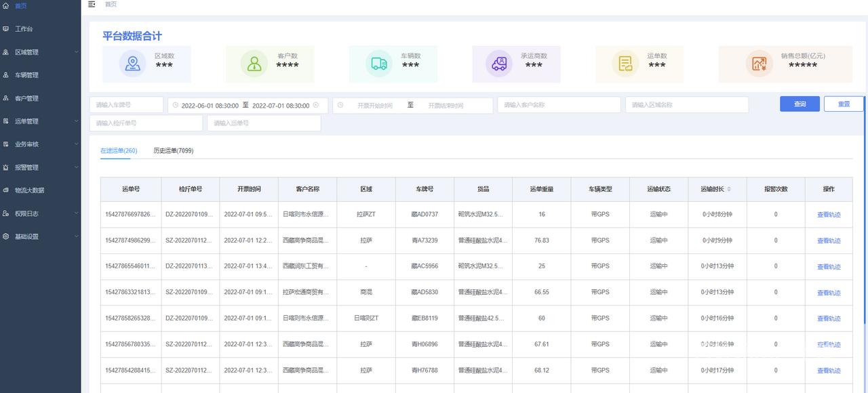Viewport: 868px width, 393px height.
Task: Expand 业务审核 submenu chevron
Action: click(x=76, y=144)
